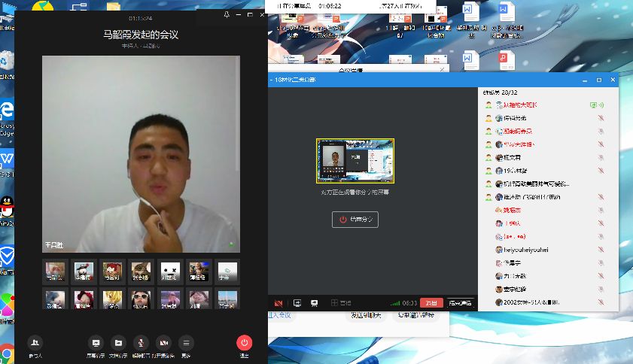Unmute microphone in the meeting window

pyautogui.click(x=141, y=343)
